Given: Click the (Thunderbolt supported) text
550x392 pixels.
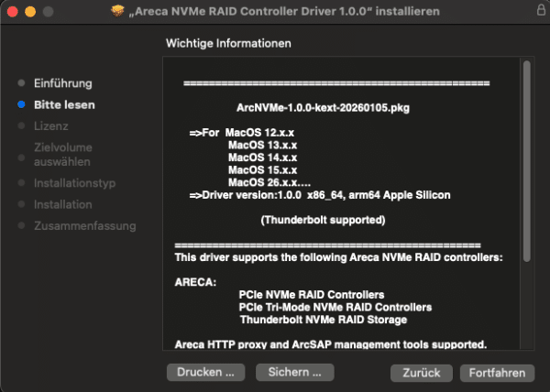Looking at the screenshot, I should tap(323, 220).
